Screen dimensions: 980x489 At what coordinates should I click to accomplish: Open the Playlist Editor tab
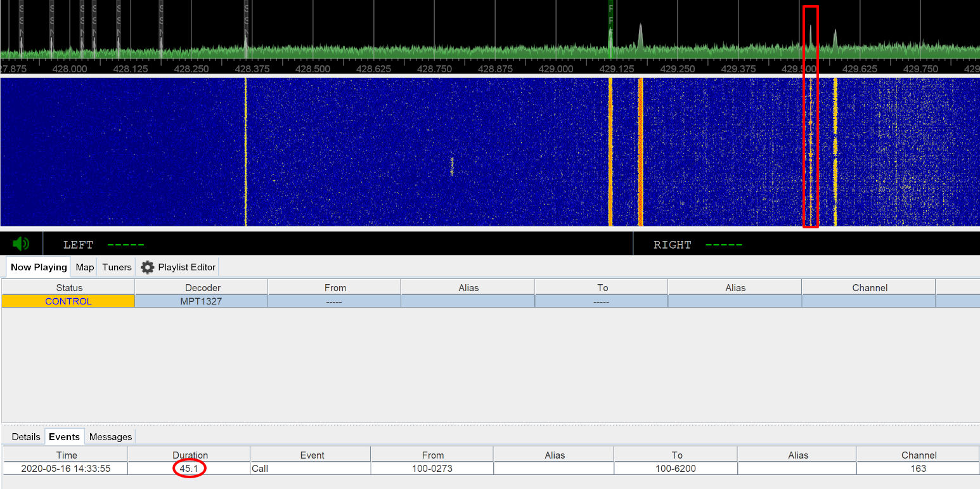pos(186,267)
